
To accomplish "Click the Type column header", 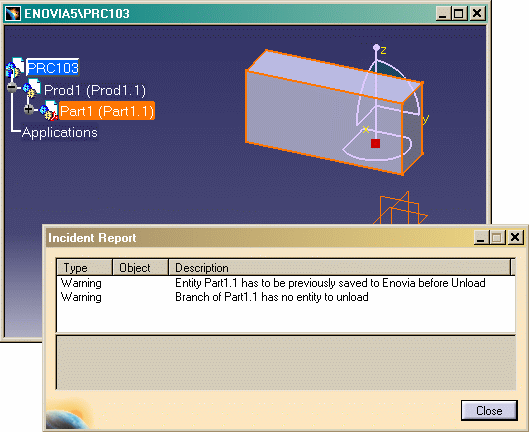I will click(84, 268).
